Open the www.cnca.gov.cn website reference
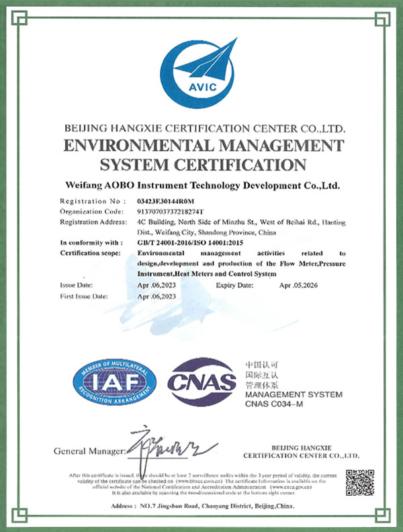The height and width of the screenshot is (532, 403). pos(290,487)
